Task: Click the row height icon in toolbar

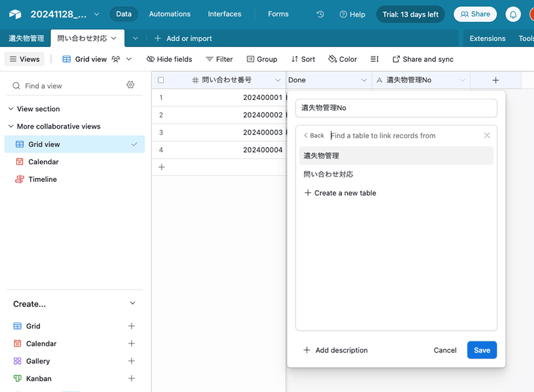Action: 375,59
